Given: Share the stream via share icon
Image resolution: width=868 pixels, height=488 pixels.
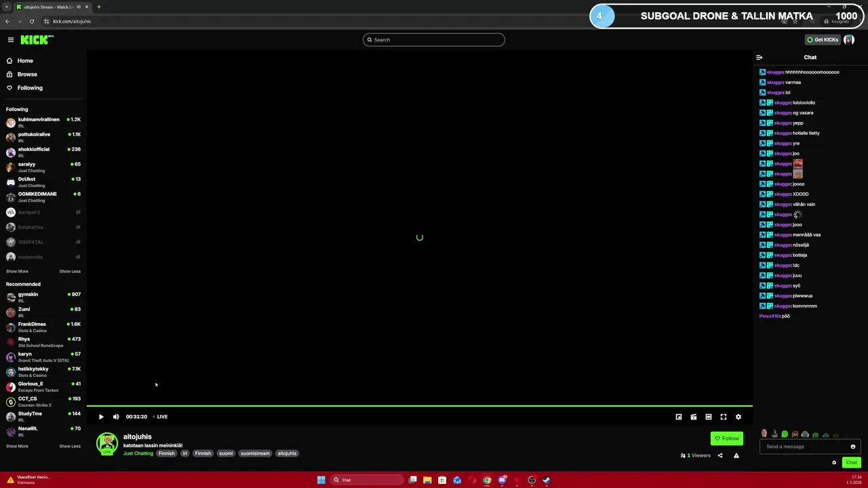Looking at the screenshot, I should coord(720,455).
